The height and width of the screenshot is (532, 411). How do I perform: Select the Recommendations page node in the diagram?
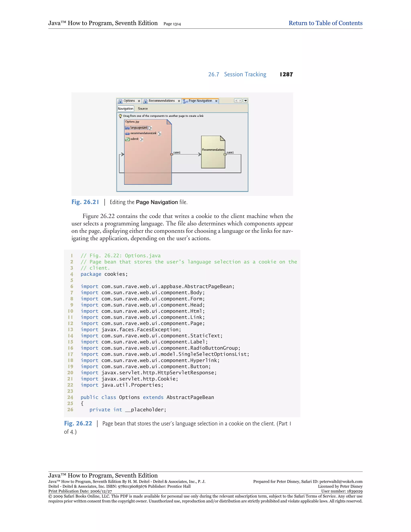point(213,152)
